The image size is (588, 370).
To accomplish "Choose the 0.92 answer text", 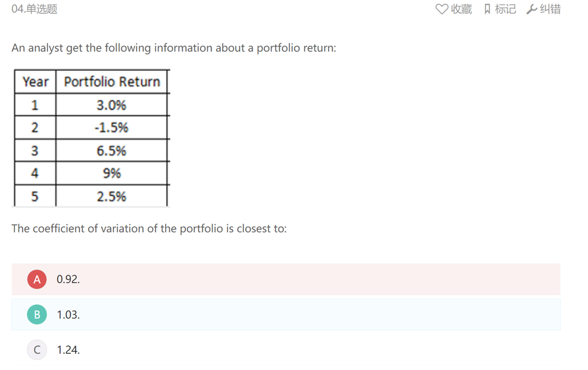I will click(x=68, y=279).
